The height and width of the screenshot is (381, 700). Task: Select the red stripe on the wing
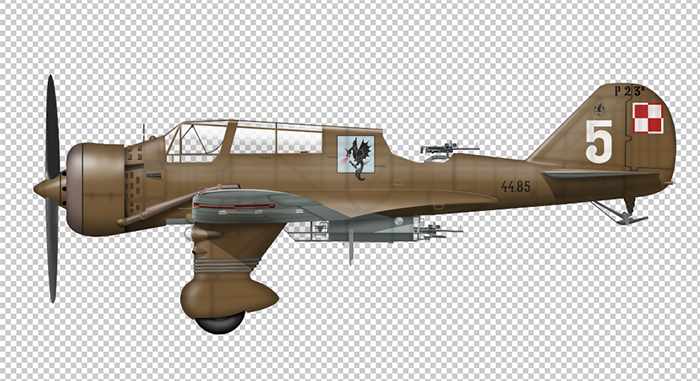point(234,206)
